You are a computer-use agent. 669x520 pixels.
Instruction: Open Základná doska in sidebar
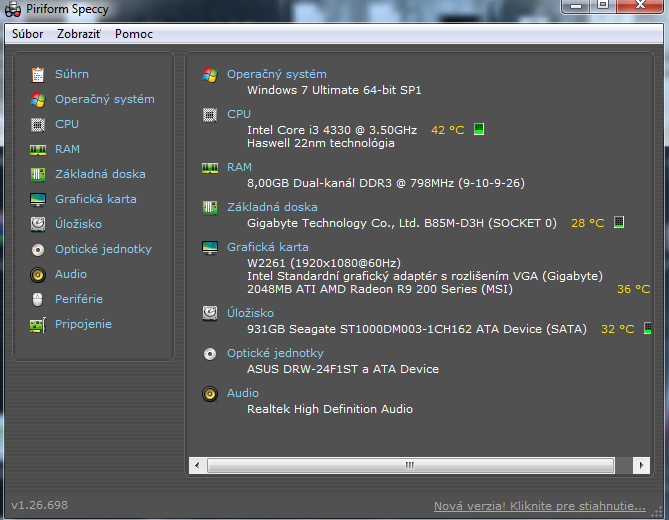click(x=100, y=174)
